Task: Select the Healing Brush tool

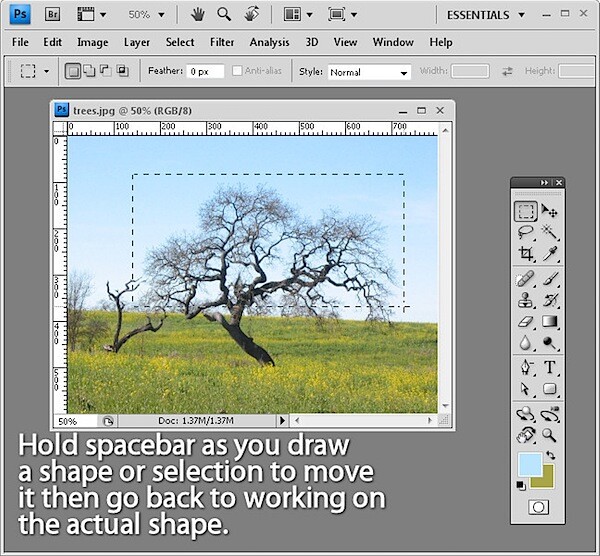Action: 525,279
